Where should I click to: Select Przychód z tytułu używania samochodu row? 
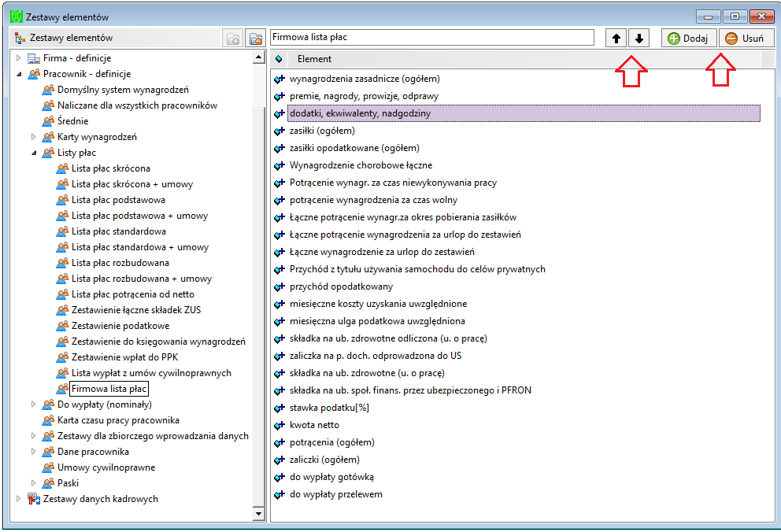pos(417,270)
